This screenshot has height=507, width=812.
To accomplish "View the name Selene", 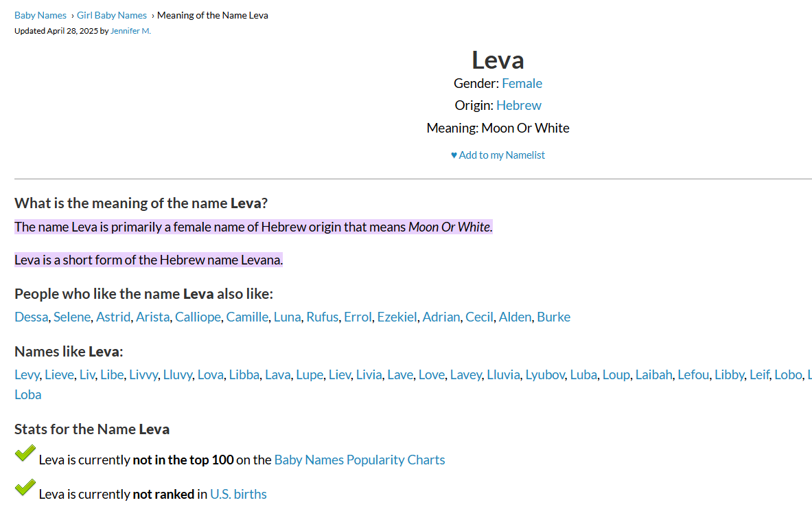I will click(72, 317).
